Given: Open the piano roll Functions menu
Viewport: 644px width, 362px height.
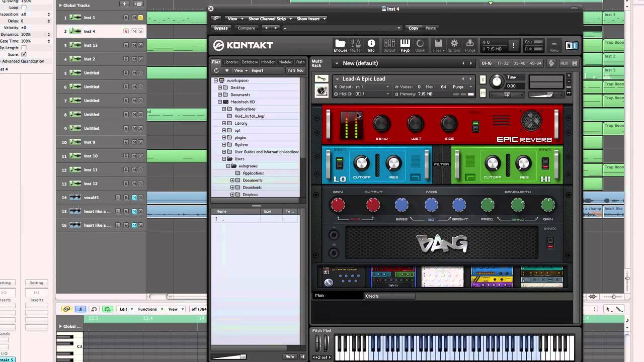Looking at the screenshot, I should [x=150, y=309].
